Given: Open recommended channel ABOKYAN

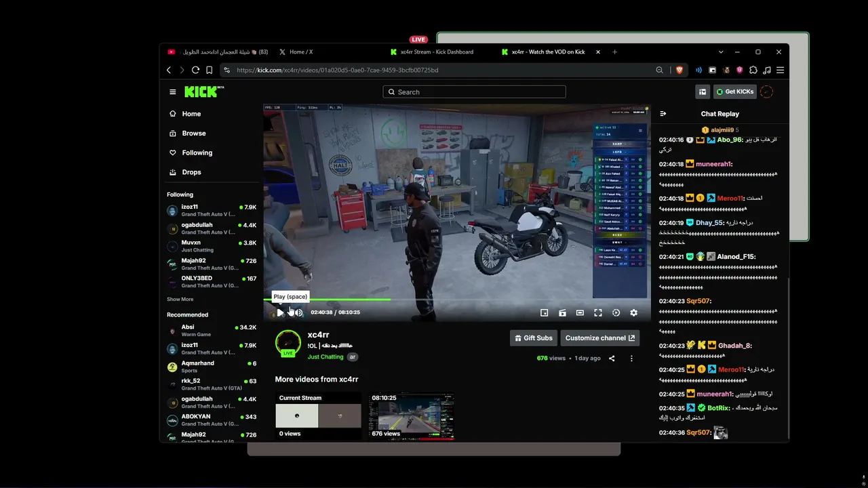Looking at the screenshot, I should (x=212, y=420).
